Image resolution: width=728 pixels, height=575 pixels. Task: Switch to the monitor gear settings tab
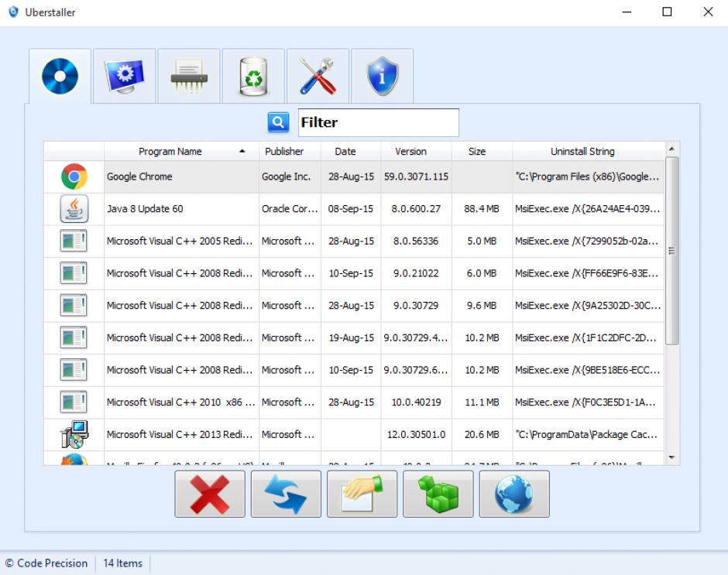pyautogui.click(x=125, y=76)
